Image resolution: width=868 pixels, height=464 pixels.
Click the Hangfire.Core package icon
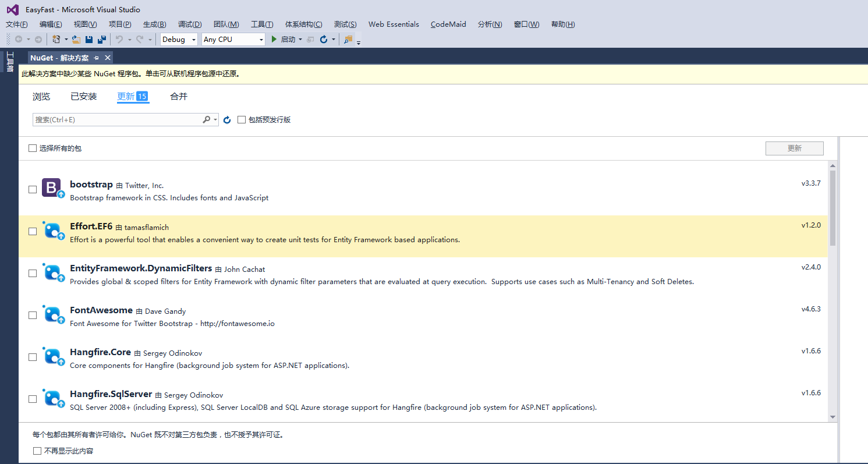53,356
